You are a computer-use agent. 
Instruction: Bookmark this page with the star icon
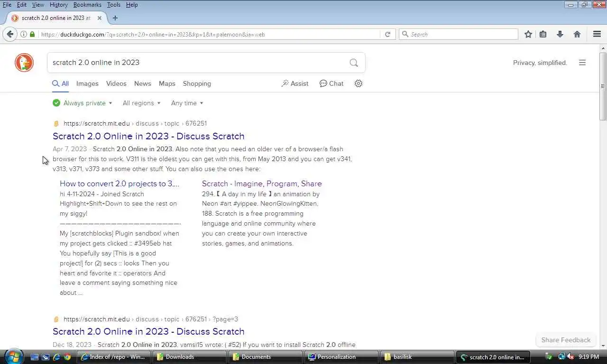pyautogui.click(x=528, y=34)
